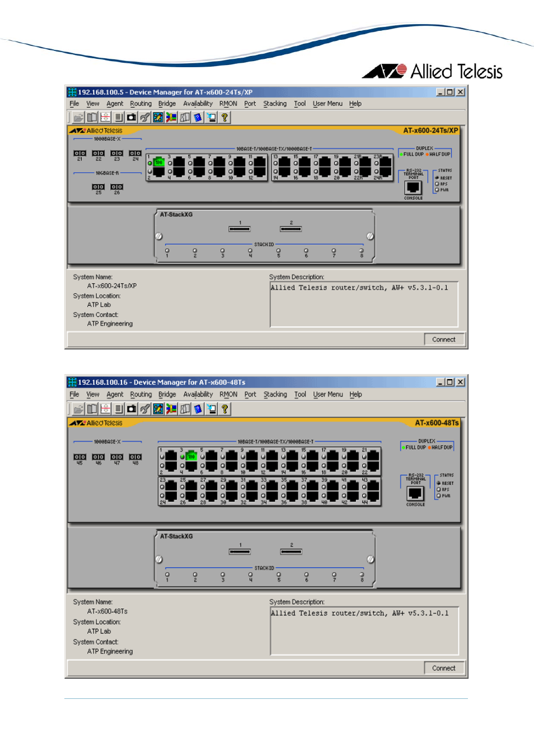Open the Bridge menu in the 192.168.100.16 window

point(167,394)
